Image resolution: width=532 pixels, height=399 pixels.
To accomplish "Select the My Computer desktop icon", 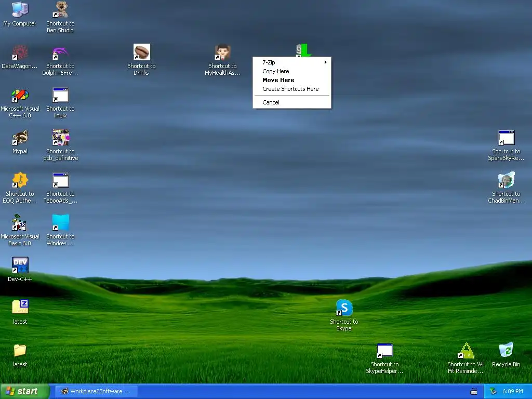I will (x=20, y=9).
